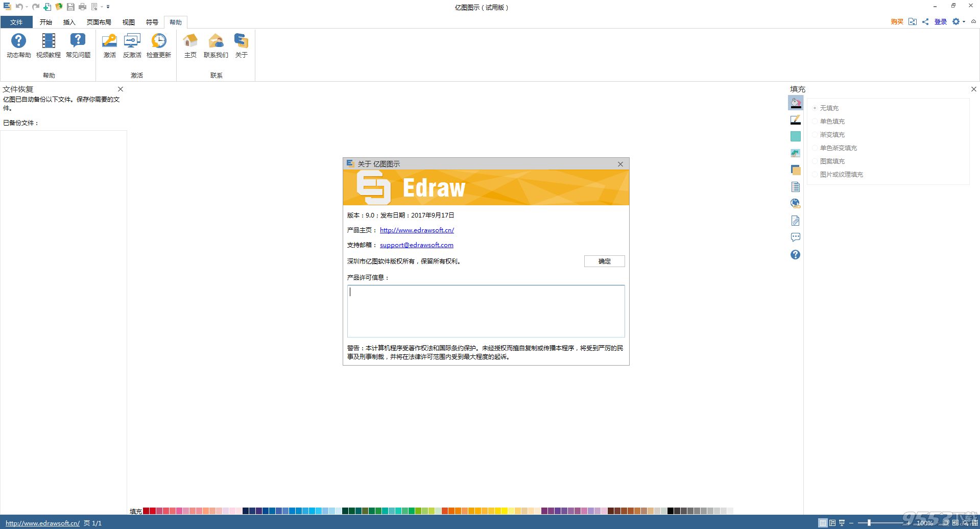The height and width of the screenshot is (529, 980).
Task: Click the share icon next to 登录
Action: click(925, 21)
